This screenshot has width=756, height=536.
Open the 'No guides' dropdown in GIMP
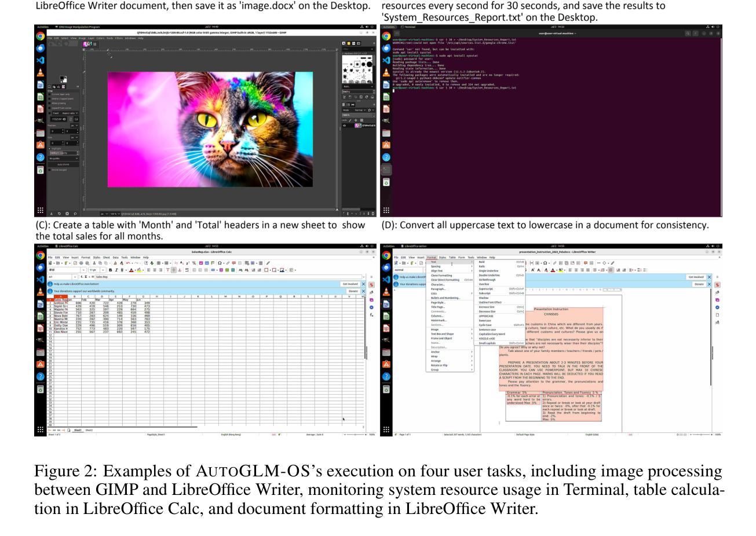point(63,159)
